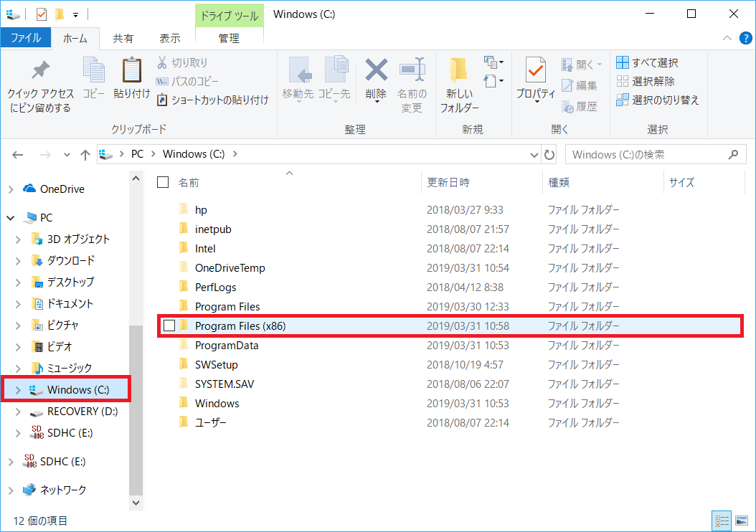Open the Program Files (x86) folder icon
Screen dimensions: 756x532
185,326
